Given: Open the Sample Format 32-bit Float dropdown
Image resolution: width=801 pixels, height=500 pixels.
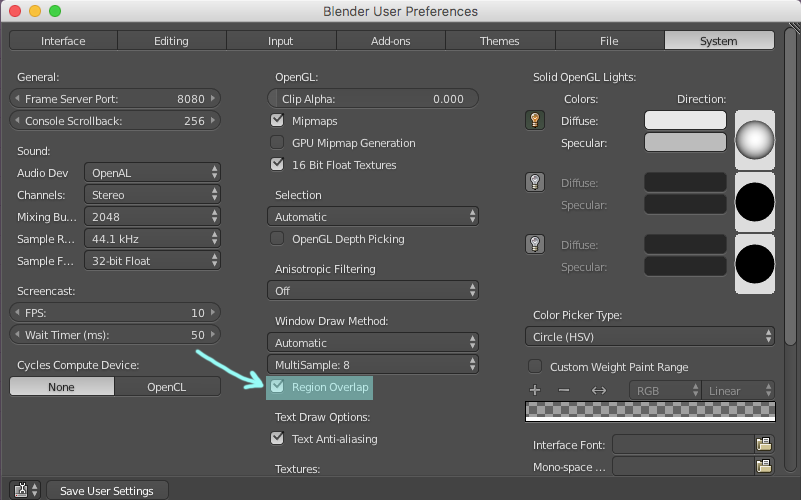Looking at the screenshot, I should pos(152,260).
